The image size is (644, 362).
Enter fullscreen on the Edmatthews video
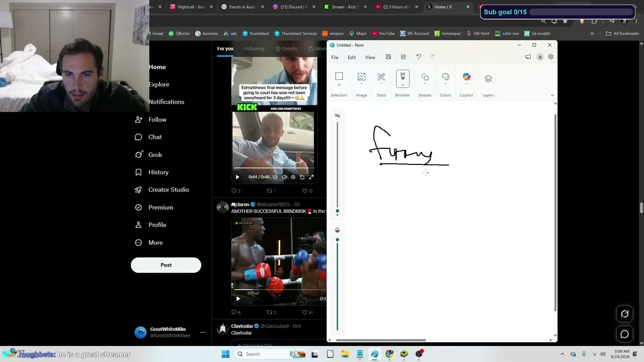pos(311,177)
